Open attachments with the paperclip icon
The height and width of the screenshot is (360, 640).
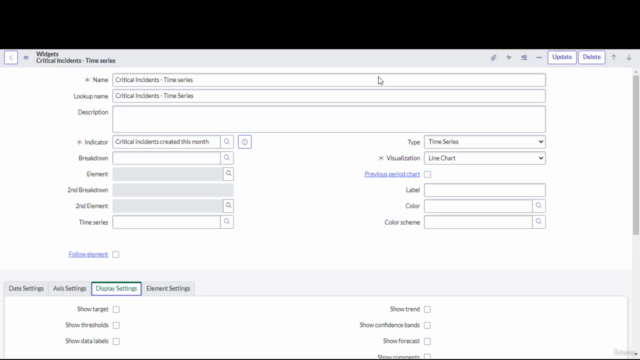click(x=493, y=58)
